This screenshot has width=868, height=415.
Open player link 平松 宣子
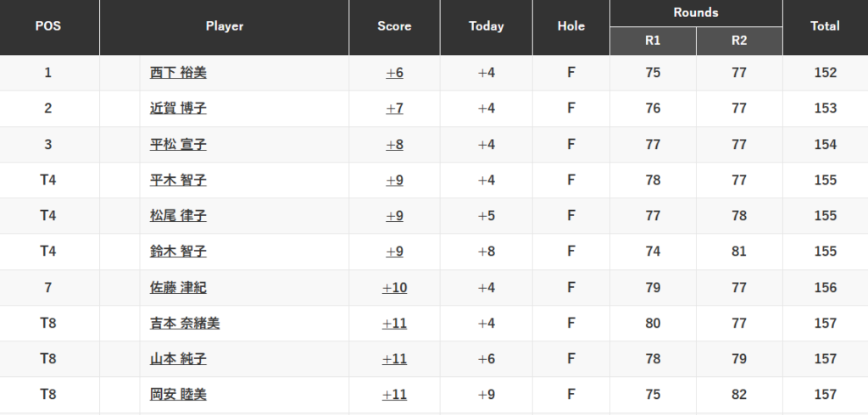click(x=178, y=145)
